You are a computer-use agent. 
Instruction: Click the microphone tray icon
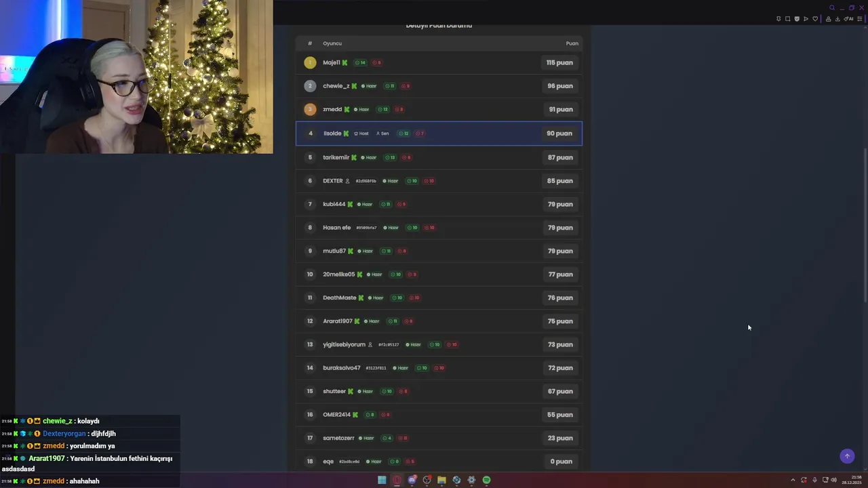click(814, 480)
